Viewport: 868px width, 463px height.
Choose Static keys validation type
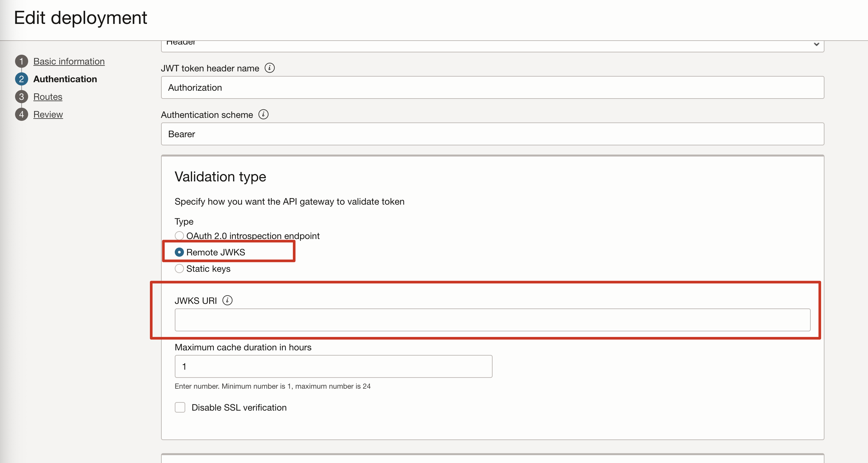(x=179, y=269)
